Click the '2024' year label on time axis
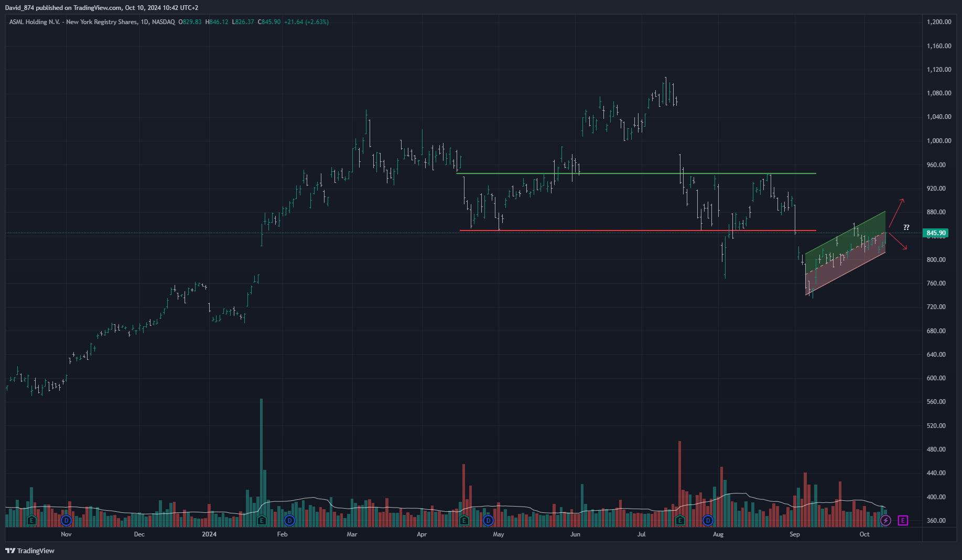This screenshot has height=560, width=962. (x=209, y=534)
